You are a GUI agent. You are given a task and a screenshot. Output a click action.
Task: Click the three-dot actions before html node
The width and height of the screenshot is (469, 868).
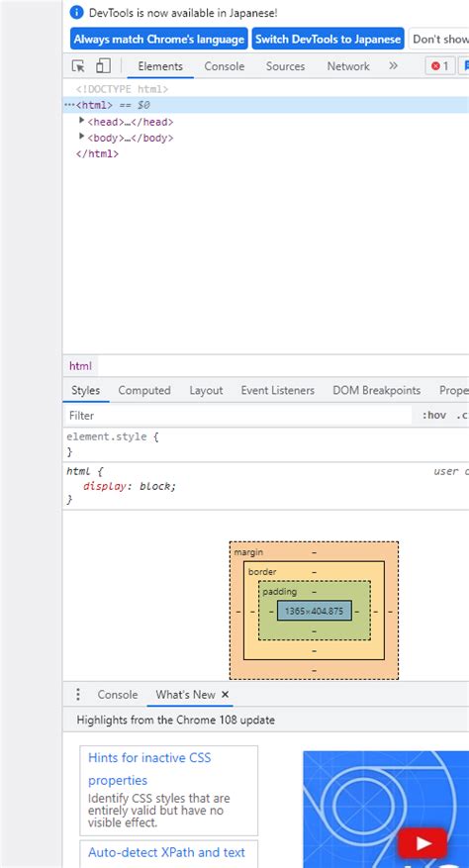(70, 105)
